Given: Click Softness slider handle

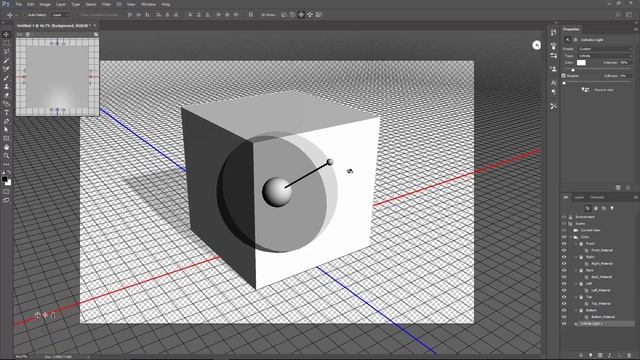Looking at the screenshot, I should [x=564, y=83].
